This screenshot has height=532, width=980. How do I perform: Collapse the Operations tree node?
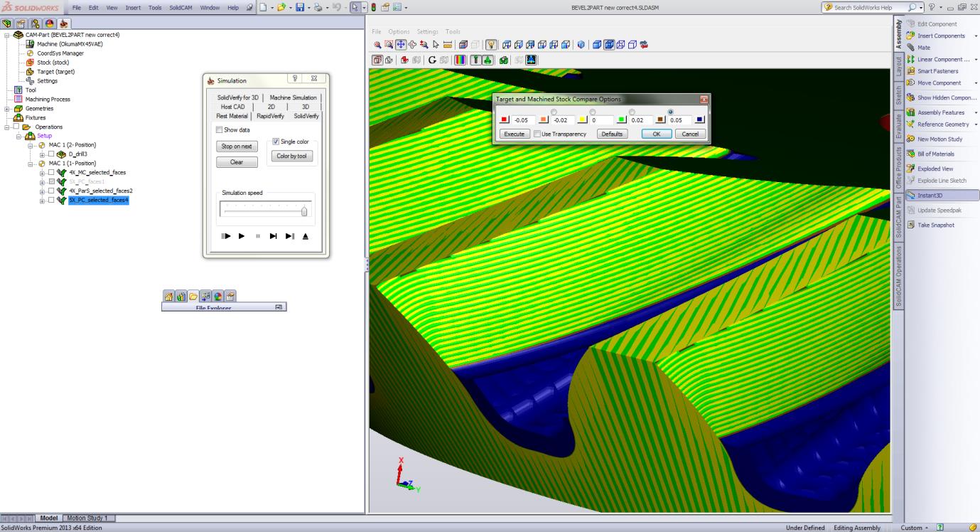[6, 127]
